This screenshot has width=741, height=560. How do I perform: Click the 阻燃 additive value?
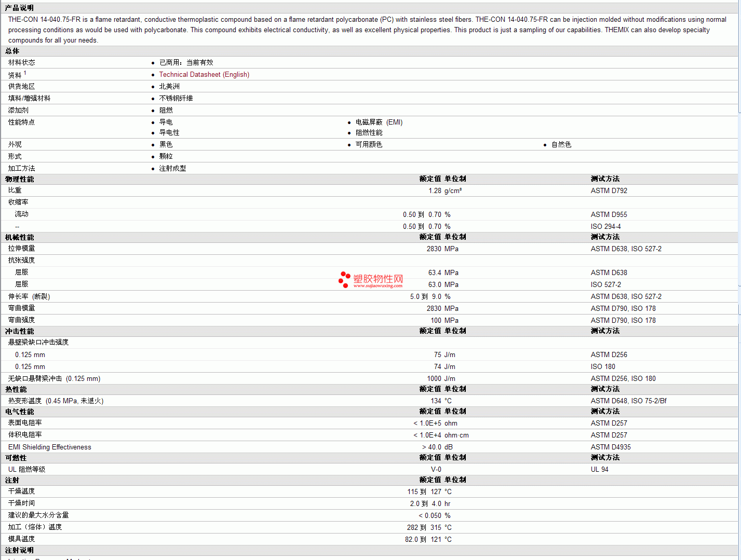pyautogui.click(x=166, y=110)
